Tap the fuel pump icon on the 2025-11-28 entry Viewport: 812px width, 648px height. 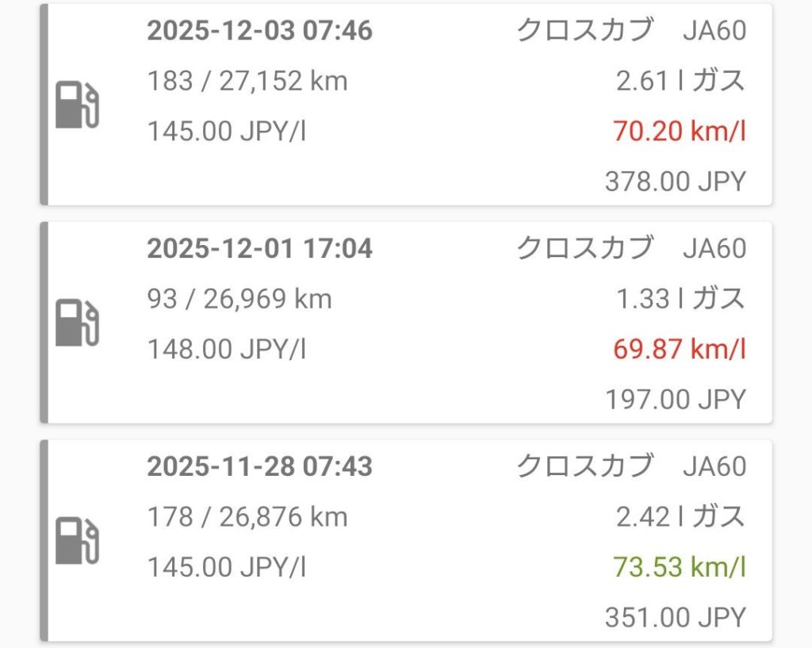(x=78, y=542)
